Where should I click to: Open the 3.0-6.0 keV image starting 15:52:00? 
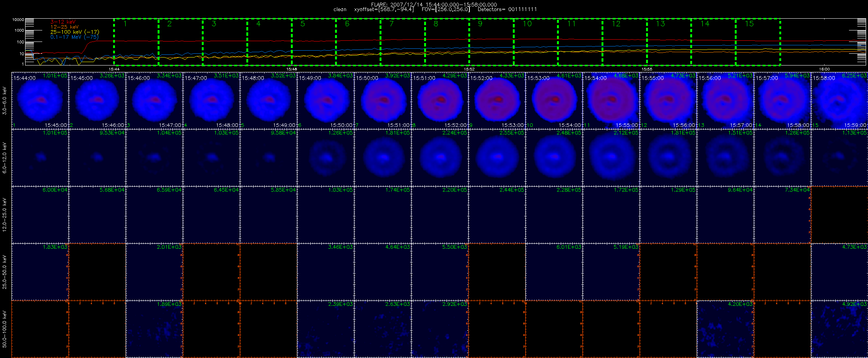coord(497,101)
